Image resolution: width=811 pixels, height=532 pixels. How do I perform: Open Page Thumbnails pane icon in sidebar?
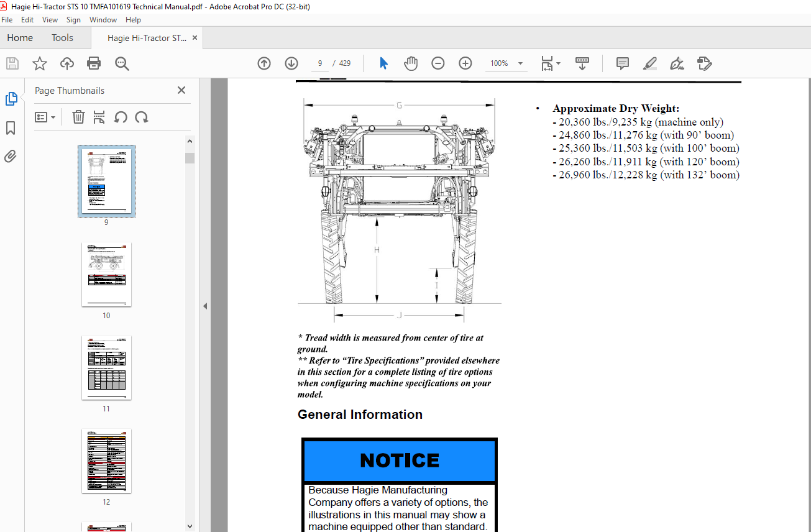(x=11, y=99)
